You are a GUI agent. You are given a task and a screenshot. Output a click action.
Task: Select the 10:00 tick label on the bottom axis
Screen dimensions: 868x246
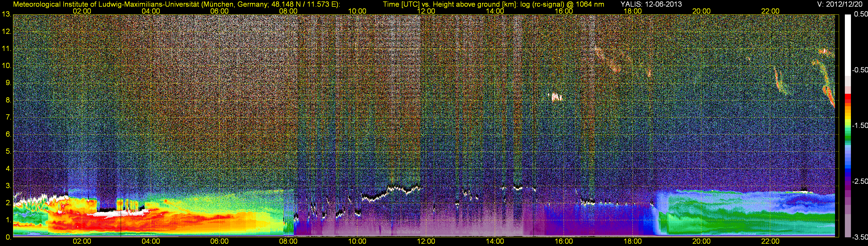[357, 241]
